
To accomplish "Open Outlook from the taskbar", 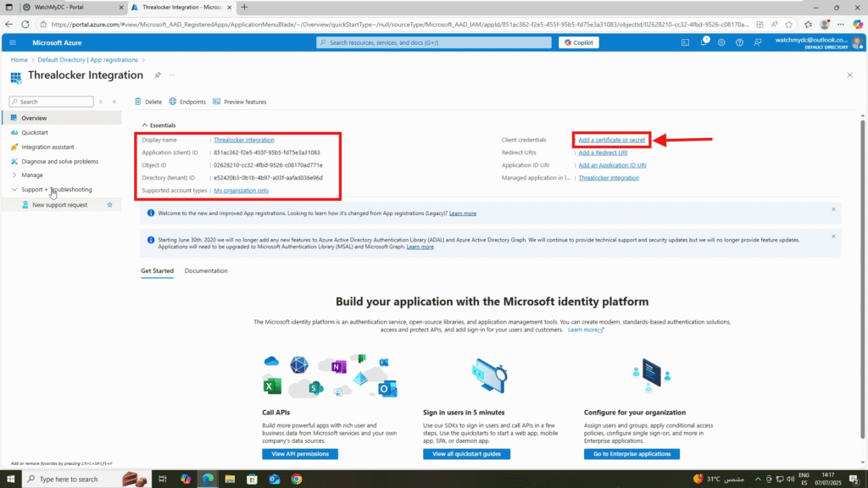I will (275, 480).
